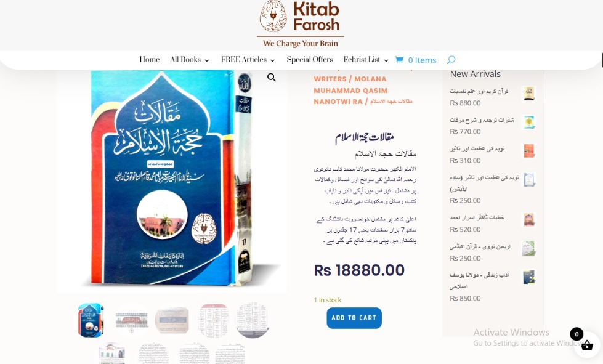This screenshot has width=603, height=364.
Task: Open the Rs 770.00 New Arrivals book title
Action: pos(482,120)
